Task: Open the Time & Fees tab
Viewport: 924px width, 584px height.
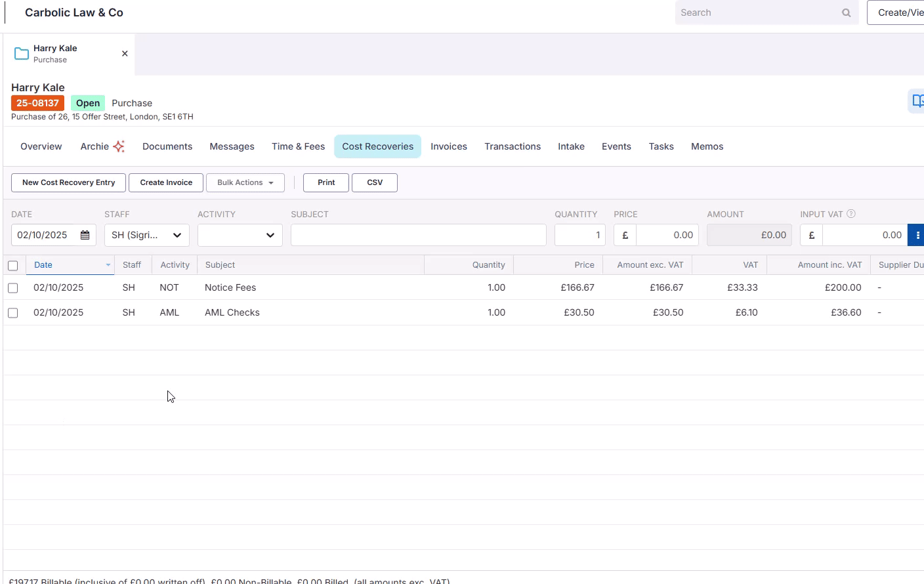Action: click(x=298, y=146)
